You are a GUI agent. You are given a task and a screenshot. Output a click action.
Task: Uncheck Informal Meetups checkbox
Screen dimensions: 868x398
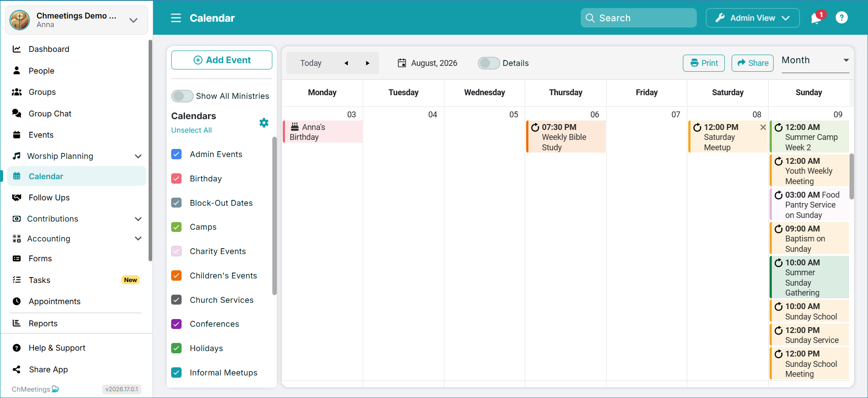click(x=177, y=373)
